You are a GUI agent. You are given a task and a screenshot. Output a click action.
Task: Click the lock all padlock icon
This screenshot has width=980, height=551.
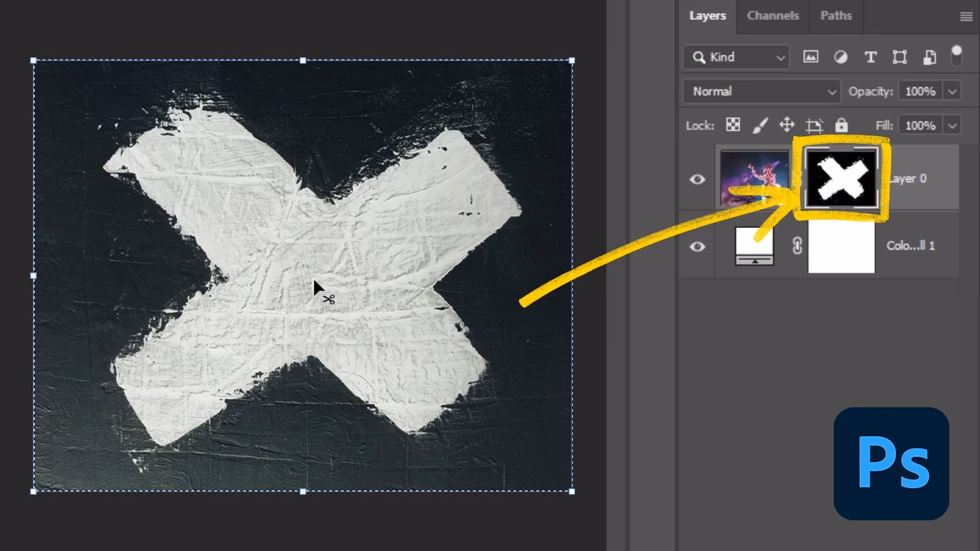coord(842,125)
